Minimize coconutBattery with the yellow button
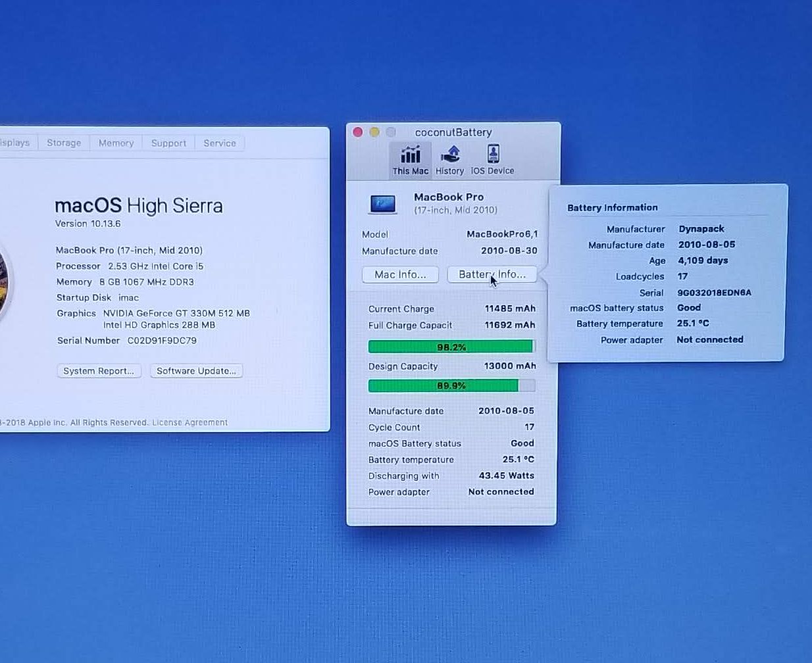Image resolution: width=812 pixels, height=663 pixels. (x=374, y=132)
